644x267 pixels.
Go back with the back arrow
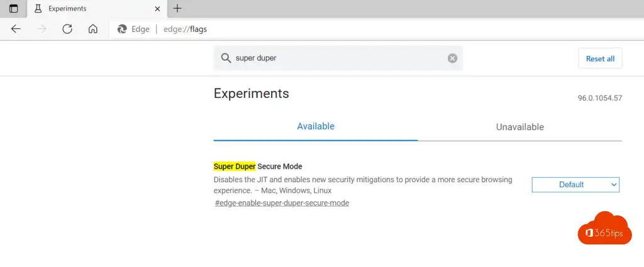pos(16,29)
